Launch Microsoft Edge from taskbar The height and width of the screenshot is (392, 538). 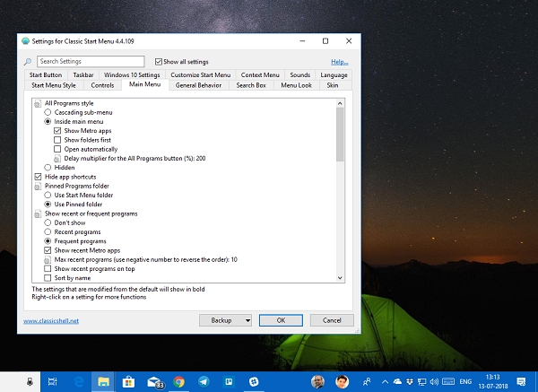pos(79,381)
